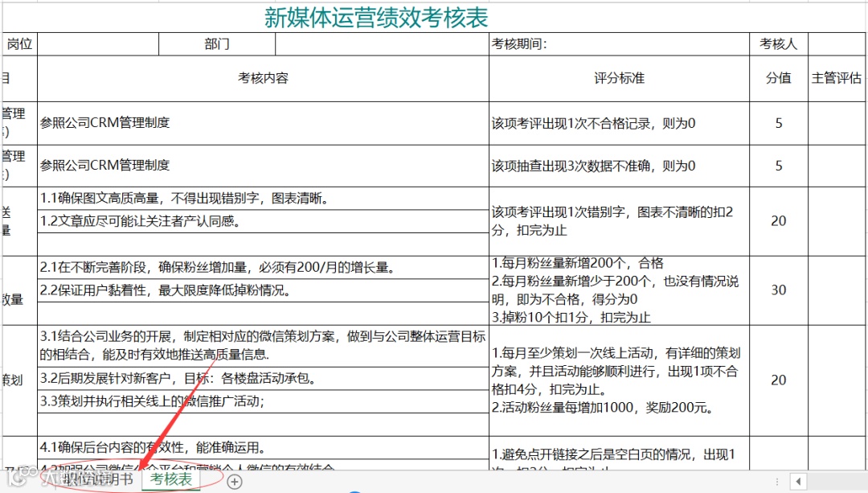
Task: Click cell 1.每月至少策划一次线上活动
Action: coord(619,380)
